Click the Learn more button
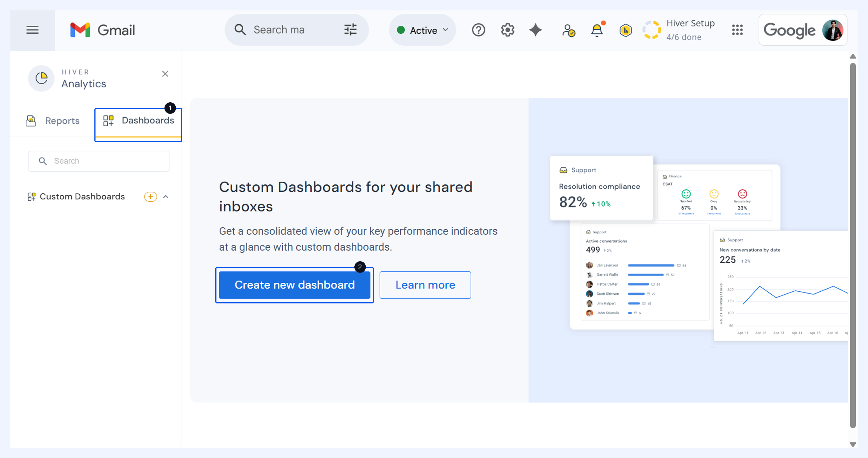Image resolution: width=868 pixels, height=458 pixels. point(425,285)
